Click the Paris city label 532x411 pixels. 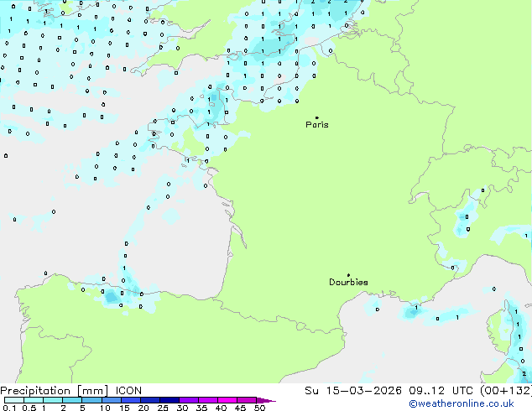coord(317,125)
